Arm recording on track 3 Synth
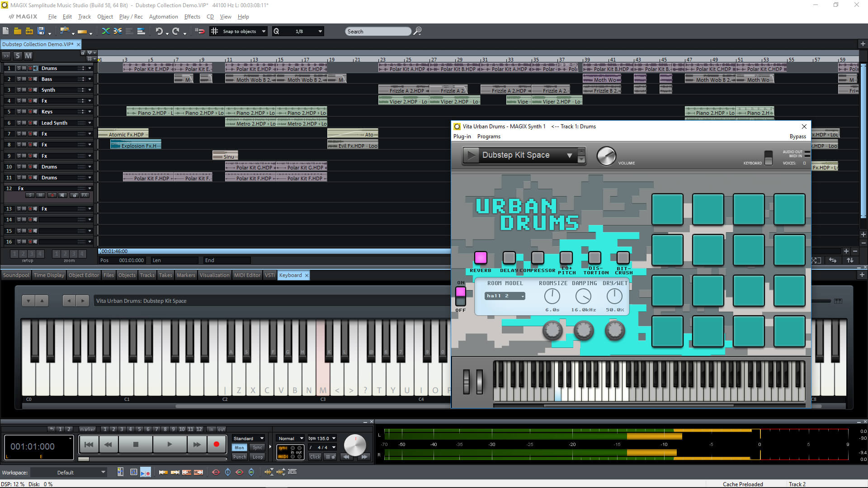 30,90
